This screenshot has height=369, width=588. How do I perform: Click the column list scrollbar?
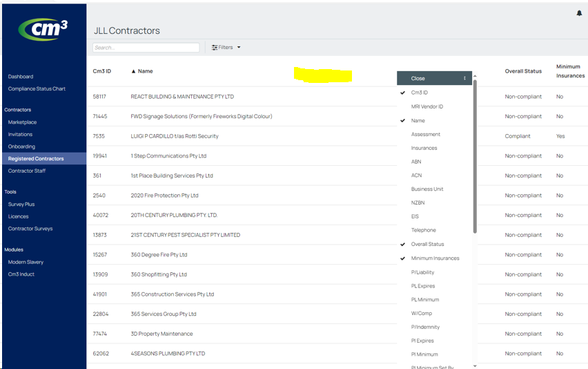point(475,155)
